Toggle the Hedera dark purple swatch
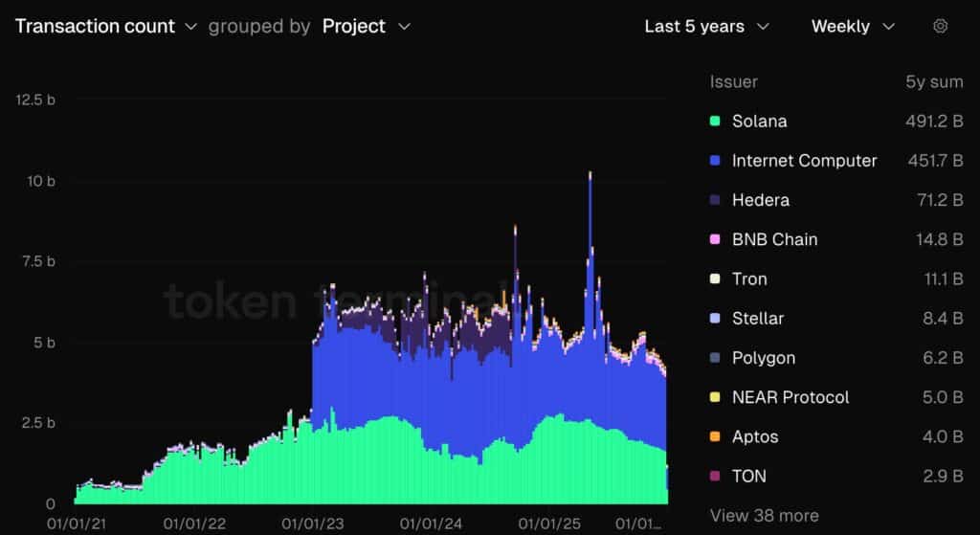Viewport: 980px width, 535px height. [715, 200]
